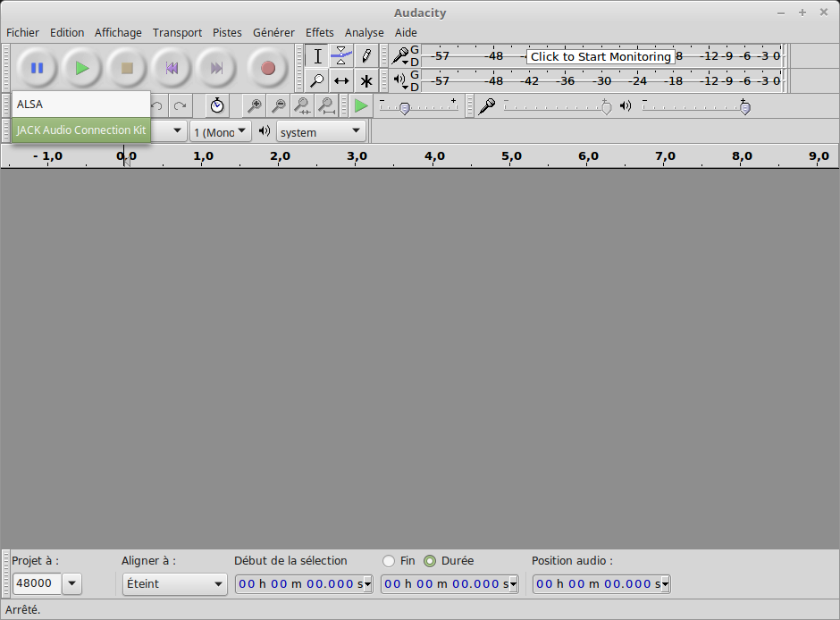
Task: Activate the Multi-tool asterisk icon
Action: [365, 80]
